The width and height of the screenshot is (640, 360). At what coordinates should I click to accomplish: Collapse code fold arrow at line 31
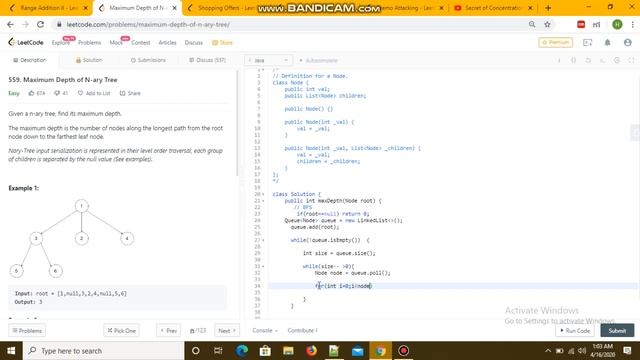tap(263, 266)
